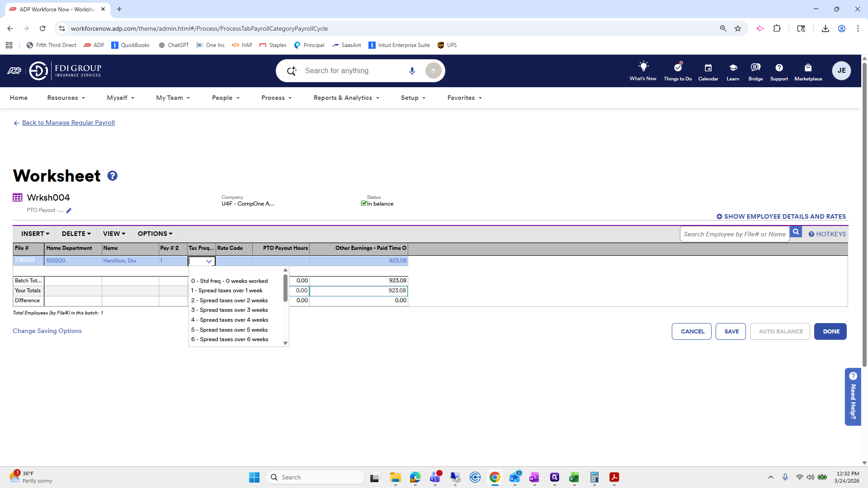868x488 pixels.
Task: Click the Worksheet help question mark icon
Action: pyautogui.click(x=113, y=176)
